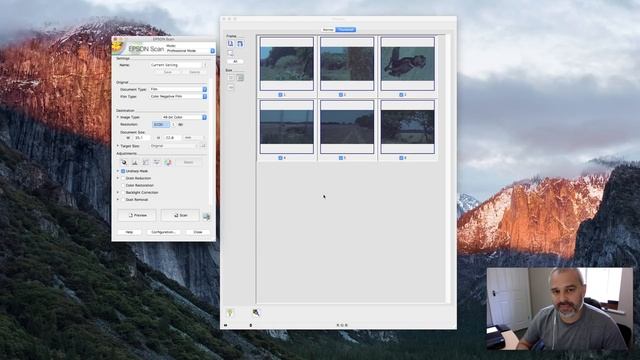Open Help in EPSON Scan
Screen dimensions: 640x360
(x=129, y=232)
